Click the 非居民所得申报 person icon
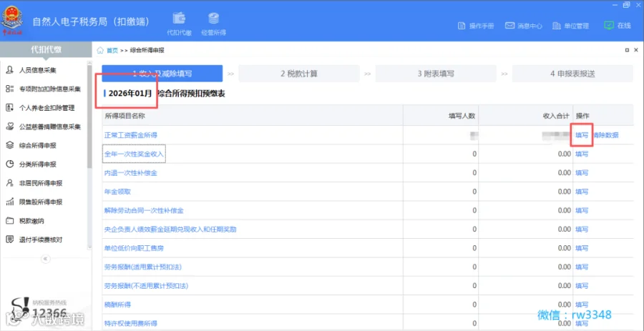644x331 pixels. pyautogui.click(x=10, y=183)
